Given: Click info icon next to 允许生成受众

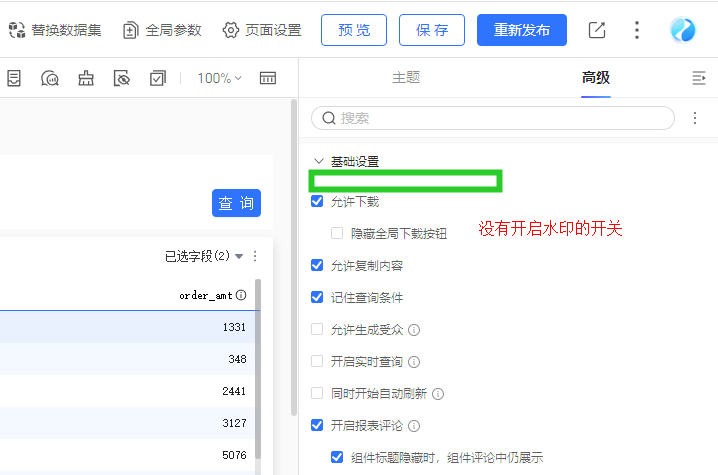Looking at the screenshot, I should (x=414, y=330).
